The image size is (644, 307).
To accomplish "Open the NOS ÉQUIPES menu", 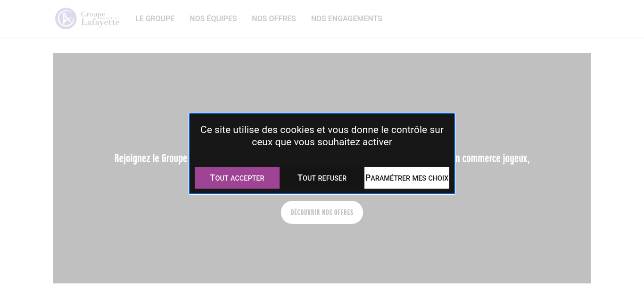I will [213, 19].
